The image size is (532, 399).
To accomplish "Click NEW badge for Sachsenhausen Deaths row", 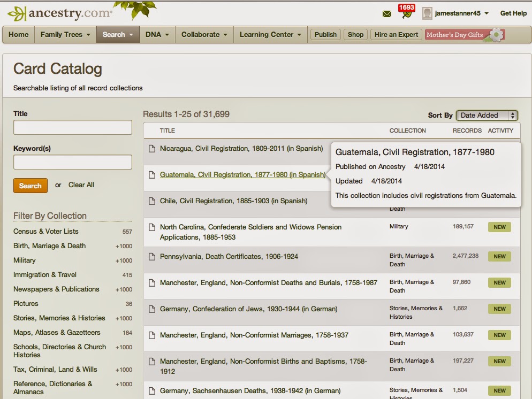I will pos(499,391).
